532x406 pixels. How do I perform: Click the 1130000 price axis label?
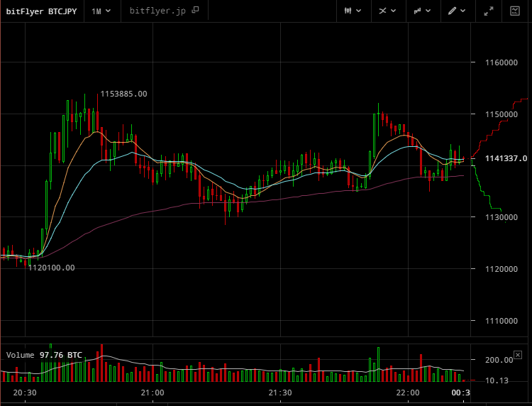(501, 217)
